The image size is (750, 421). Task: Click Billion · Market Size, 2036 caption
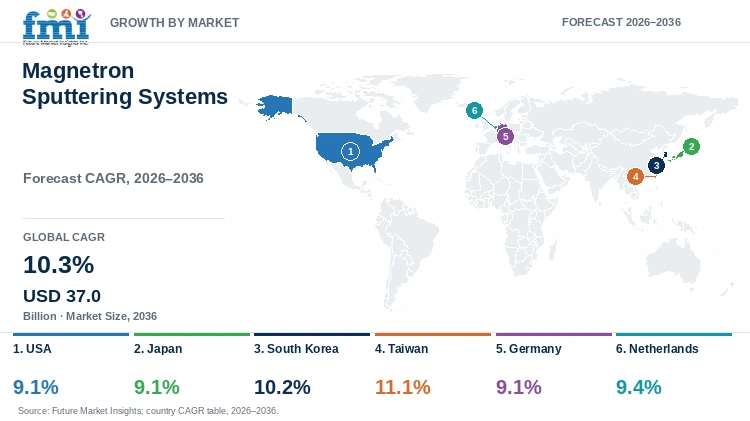[x=90, y=316]
